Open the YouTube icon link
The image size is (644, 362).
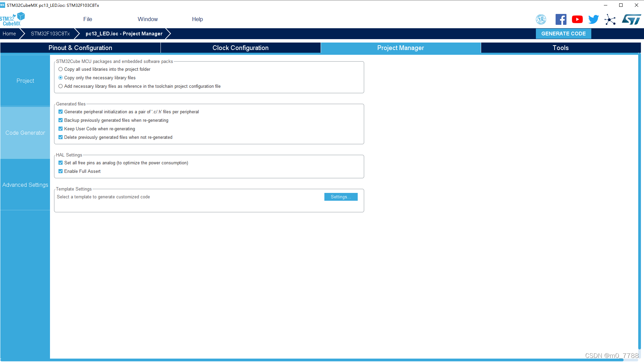tap(577, 19)
